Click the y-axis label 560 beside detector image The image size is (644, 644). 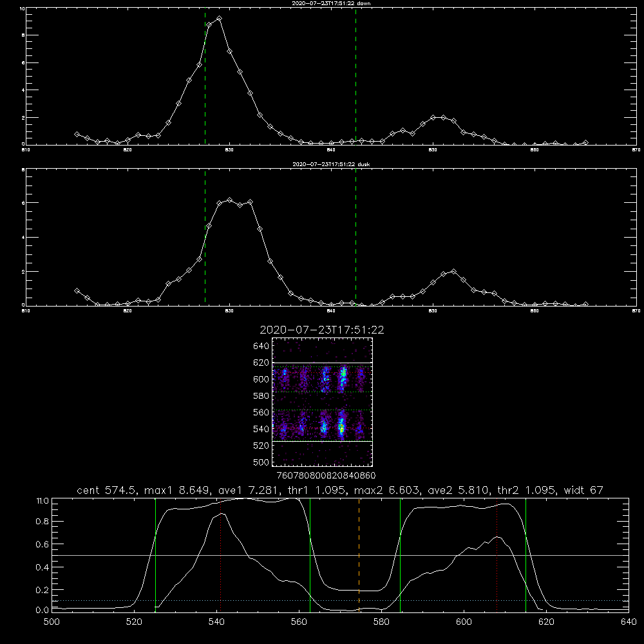[261, 412]
